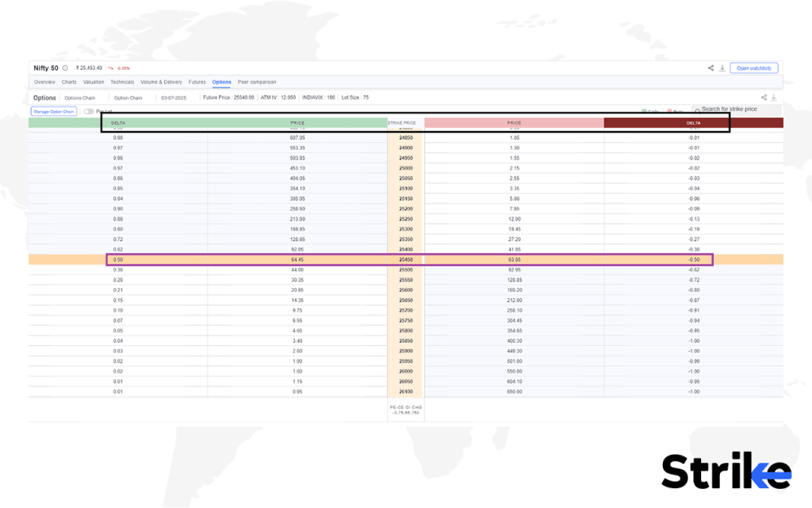
Task: Click call price 607.05
Action: coord(297,138)
